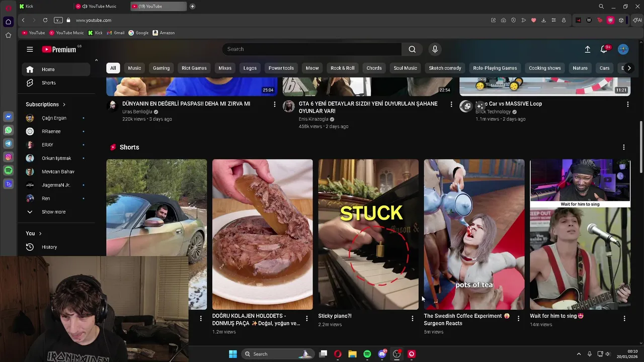Open Spotify in Opera sidebar

pos(8,171)
